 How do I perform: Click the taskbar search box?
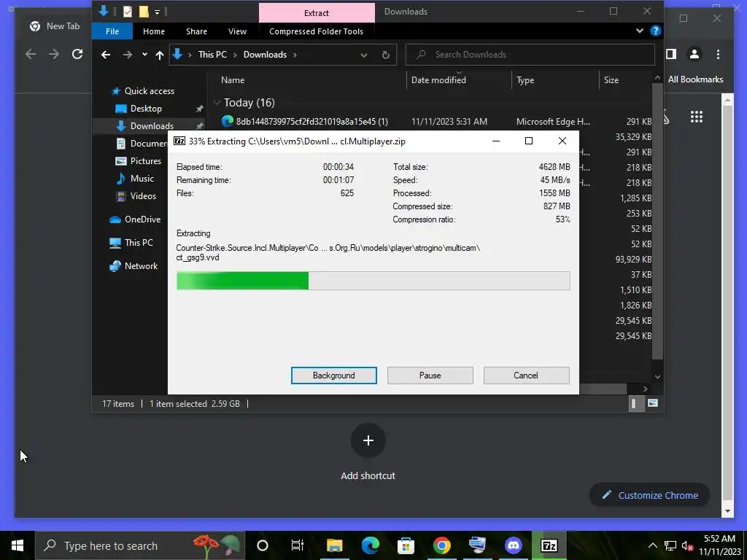click(x=140, y=545)
